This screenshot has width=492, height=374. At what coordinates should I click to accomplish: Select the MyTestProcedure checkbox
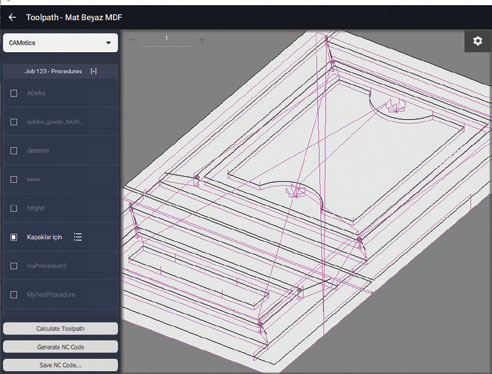14,295
